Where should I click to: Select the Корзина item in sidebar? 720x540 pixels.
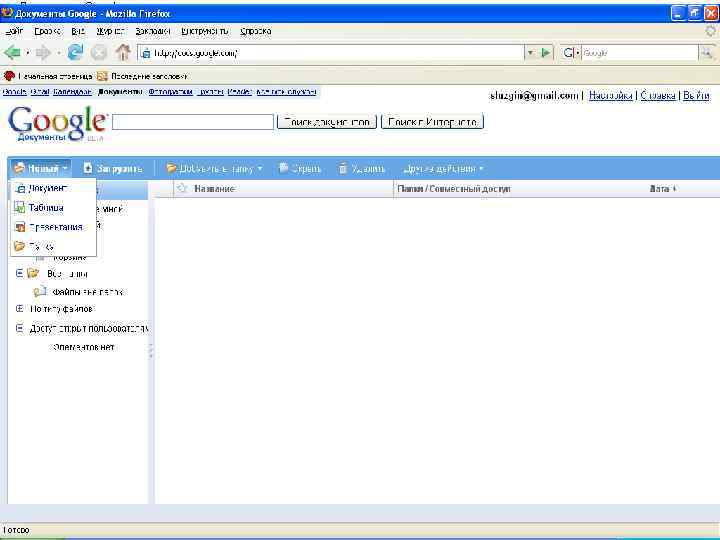click(70, 258)
